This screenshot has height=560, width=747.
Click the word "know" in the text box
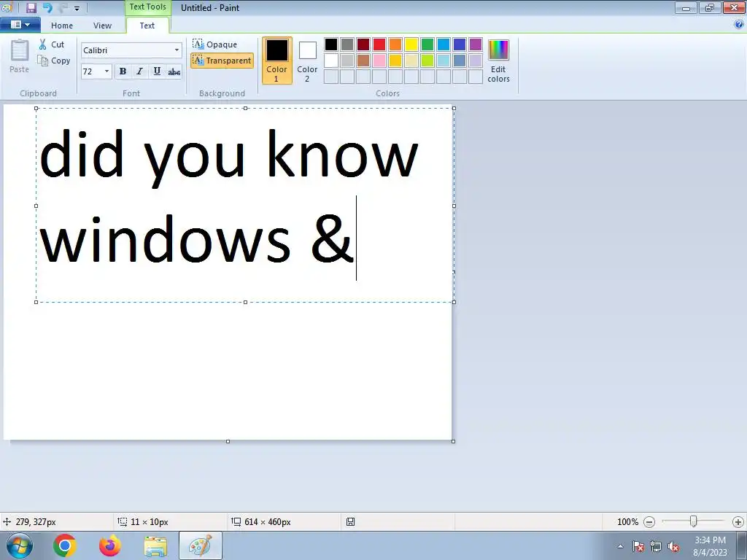[342, 153]
